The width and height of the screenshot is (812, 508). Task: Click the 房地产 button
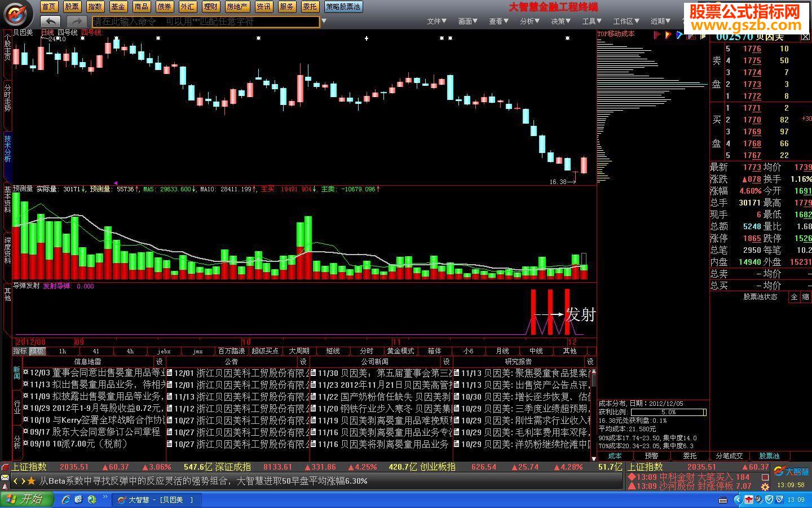tap(237, 7)
